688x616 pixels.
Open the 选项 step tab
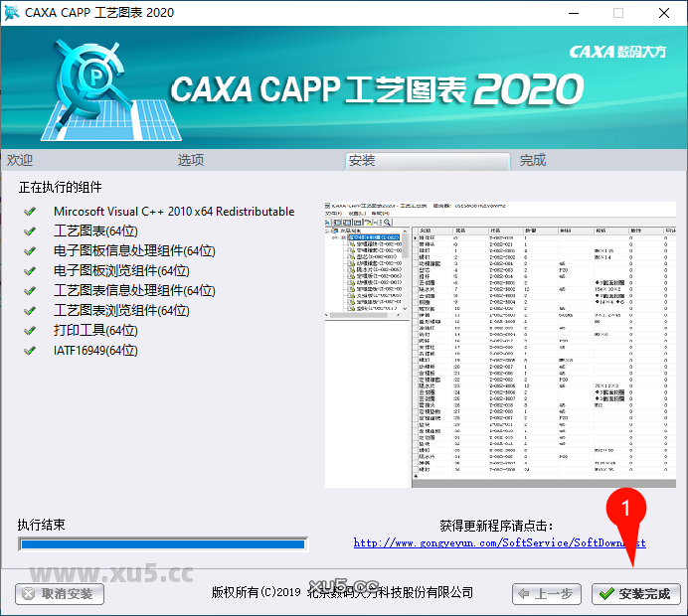[x=191, y=160]
